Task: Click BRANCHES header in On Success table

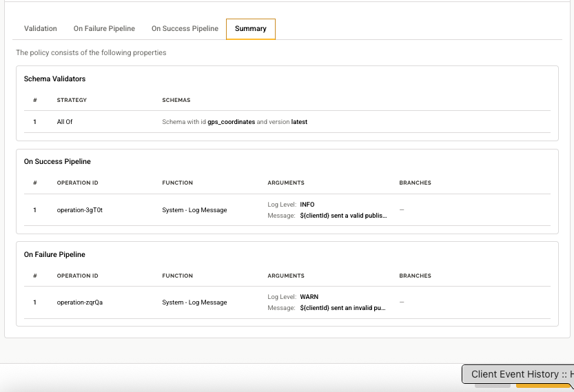Action: coord(415,183)
